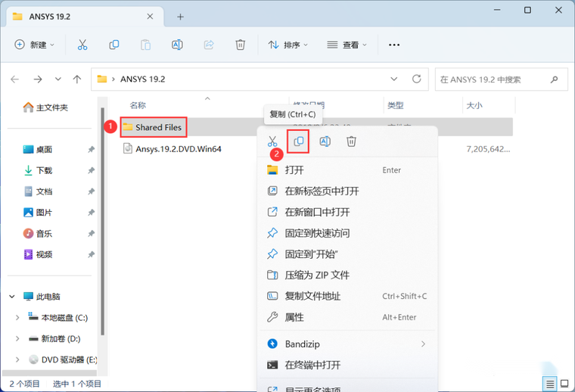This screenshot has width=575, height=392.
Task: Open the toolbar three-dots more menu
Action: [x=394, y=45]
